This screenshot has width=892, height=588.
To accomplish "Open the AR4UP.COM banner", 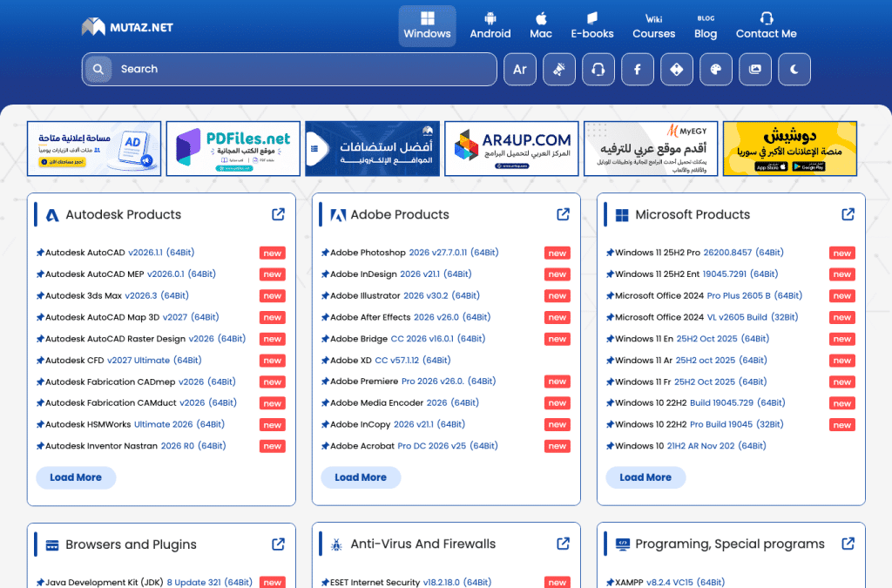I will pos(511,148).
